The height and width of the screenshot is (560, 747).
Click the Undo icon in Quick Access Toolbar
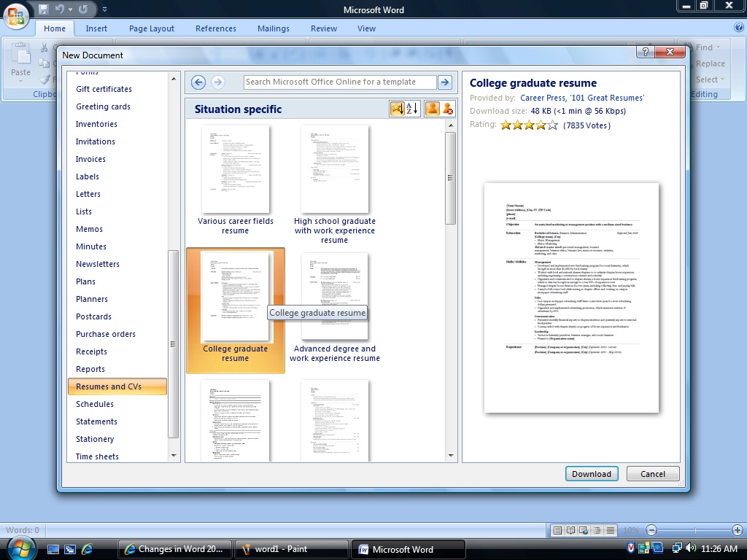coord(60,9)
